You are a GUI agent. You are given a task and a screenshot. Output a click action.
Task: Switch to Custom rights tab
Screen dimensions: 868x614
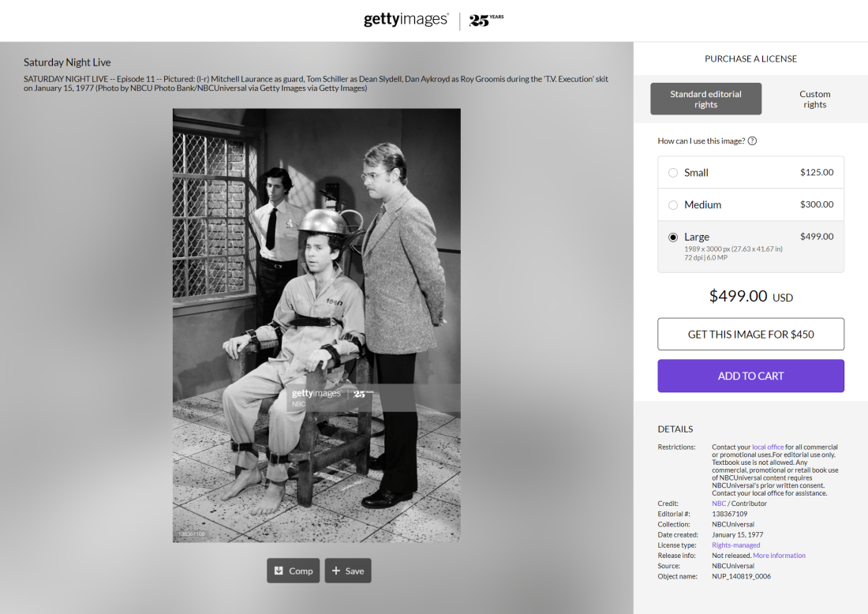(x=815, y=99)
